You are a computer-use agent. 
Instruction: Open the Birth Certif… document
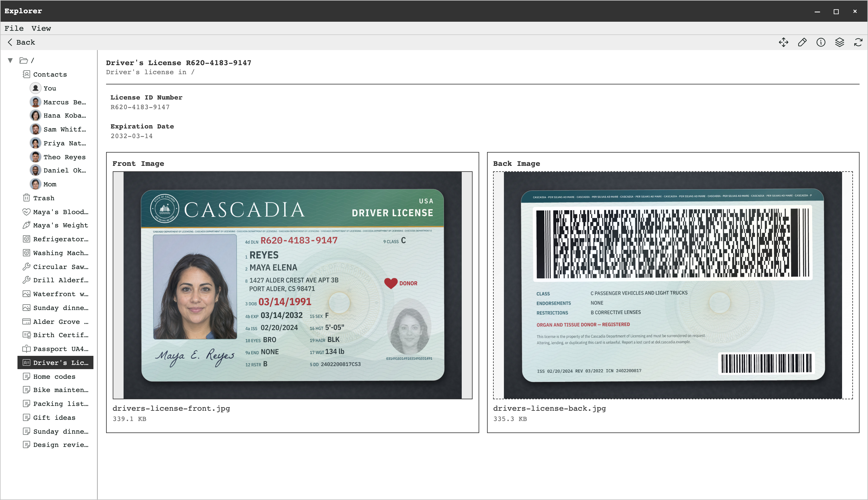coord(55,335)
